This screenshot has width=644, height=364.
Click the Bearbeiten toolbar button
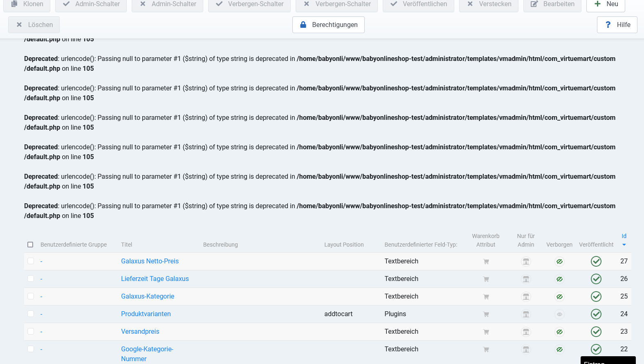(x=552, y=4)
